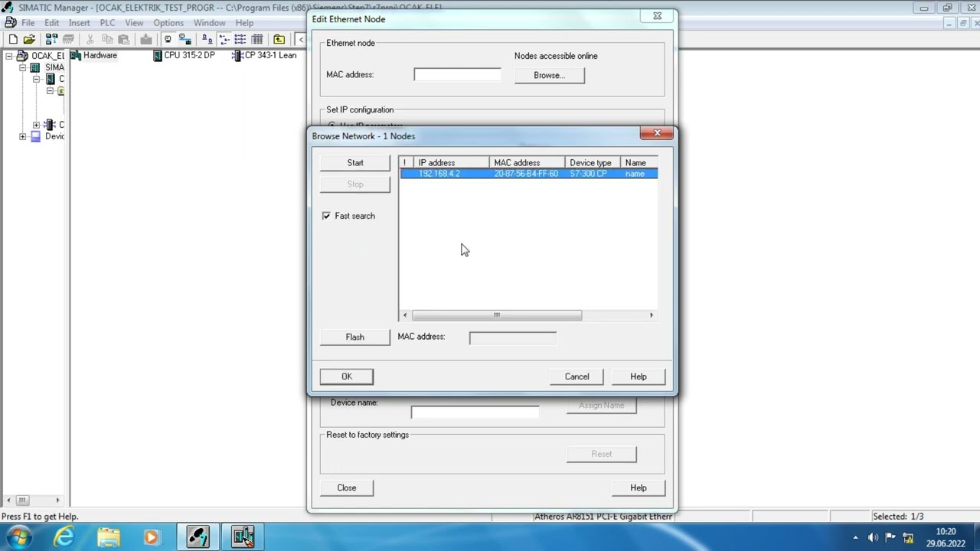
Task: Click the node list horizontal scrollbar thumb
Action: pos(497,315)
